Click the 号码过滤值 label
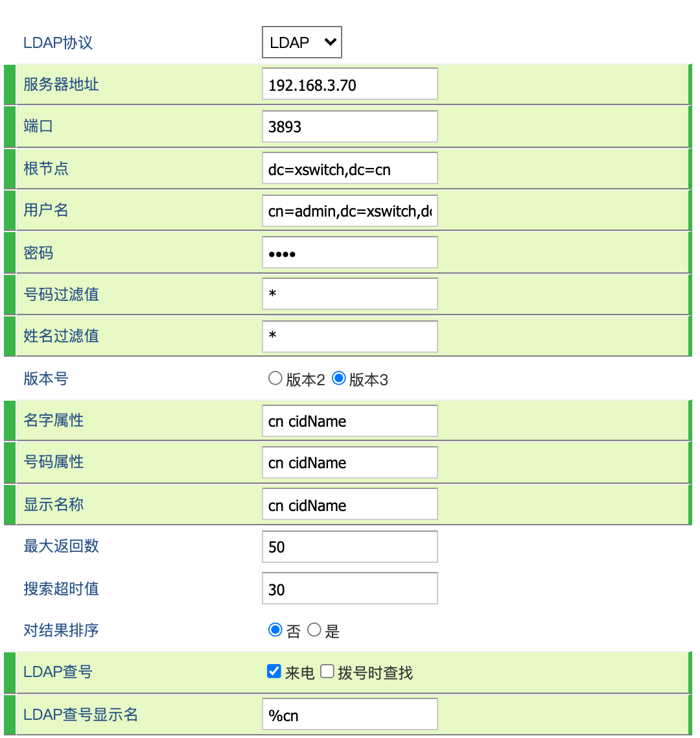The image size is (700, 738). pyautogui.click(x=61, y=294)
